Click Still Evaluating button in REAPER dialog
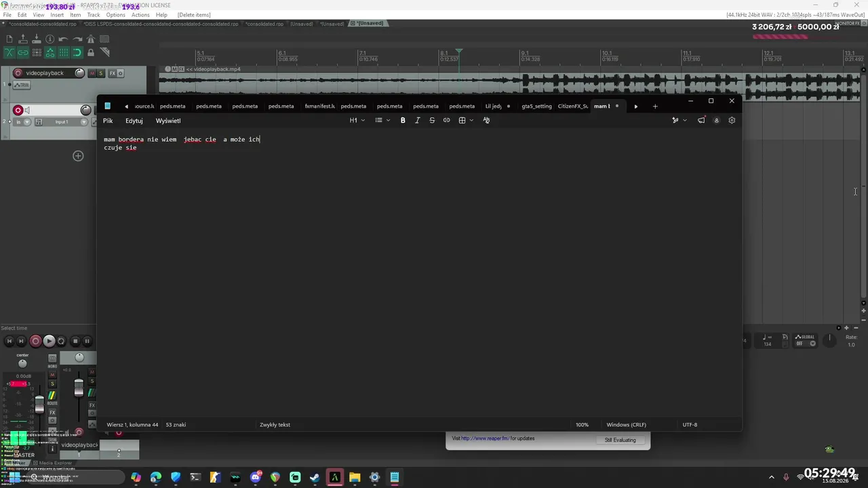The image size is (868, 488). point(620,440)
